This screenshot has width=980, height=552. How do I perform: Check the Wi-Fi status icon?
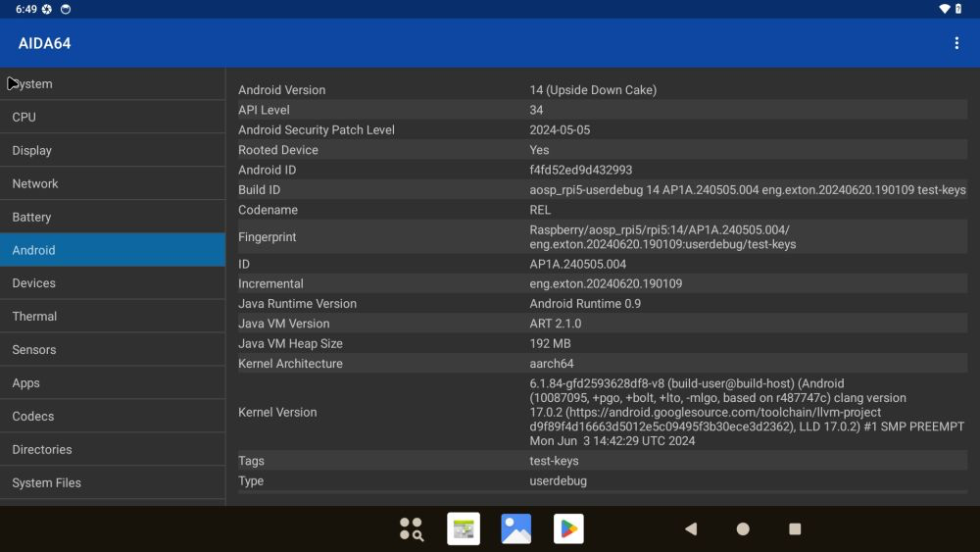pyautogui.click(x=945, y=9)
